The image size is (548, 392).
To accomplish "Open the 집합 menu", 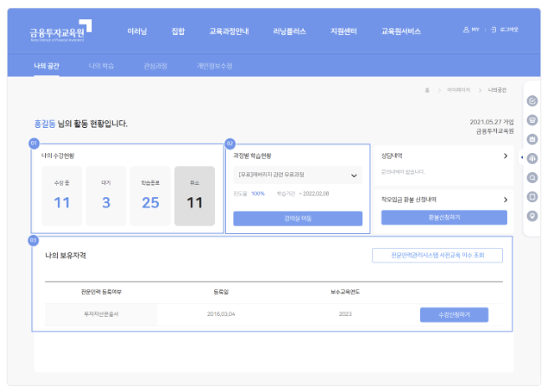I will tap(178, 32).
